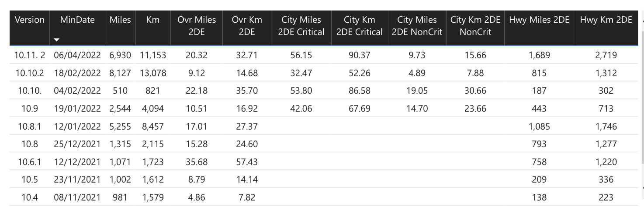Click the sort arrow under MinDate
The width and height of the screenshot is (644, 211).
click(56, 40)
